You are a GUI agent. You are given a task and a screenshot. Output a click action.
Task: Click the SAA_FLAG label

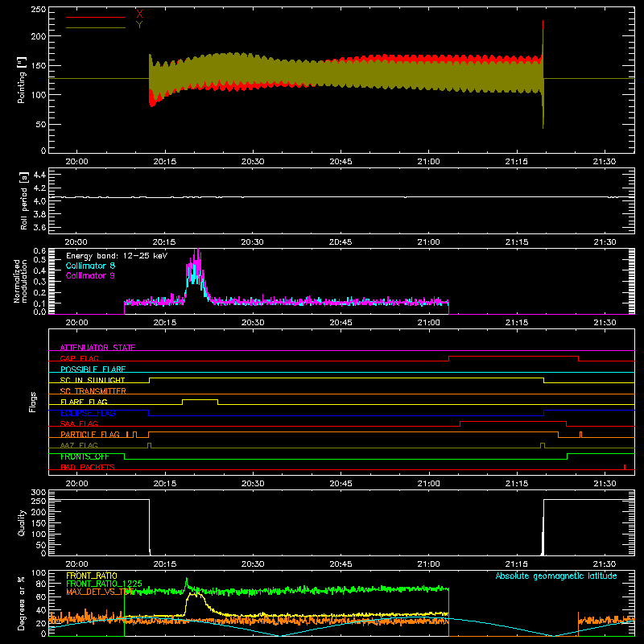pos(79,423)
